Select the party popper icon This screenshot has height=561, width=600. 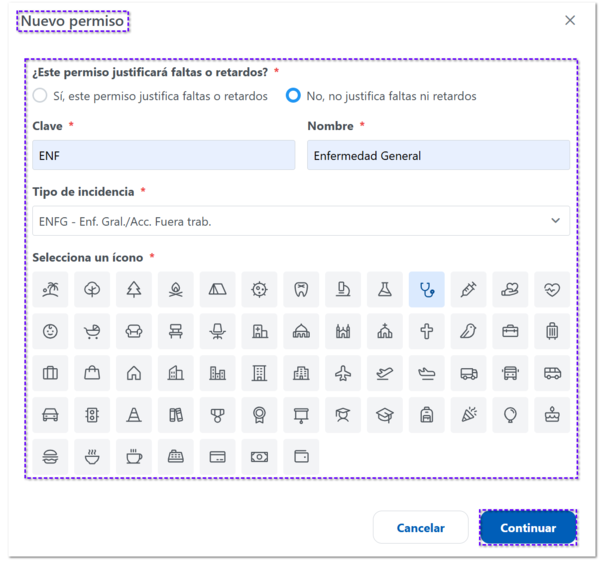pyautogui.click(x=468, y=415)
